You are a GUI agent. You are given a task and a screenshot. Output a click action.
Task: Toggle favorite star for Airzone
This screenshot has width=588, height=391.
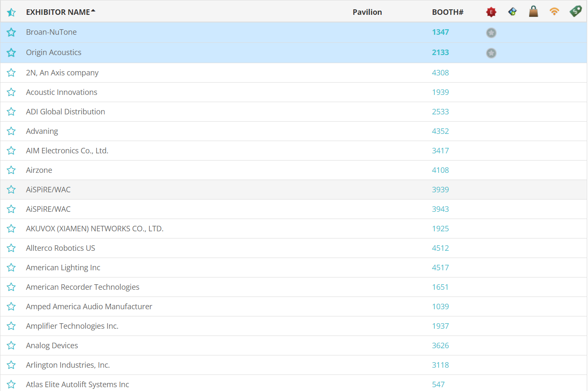pyautogui.click(x=11, y=170)
